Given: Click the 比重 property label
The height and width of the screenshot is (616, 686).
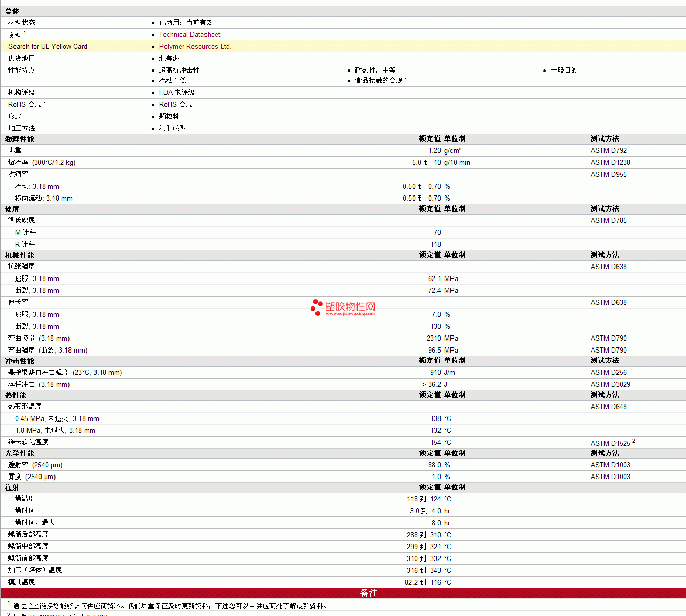Looking at the screenshot, I should click(x=15, y=150).
